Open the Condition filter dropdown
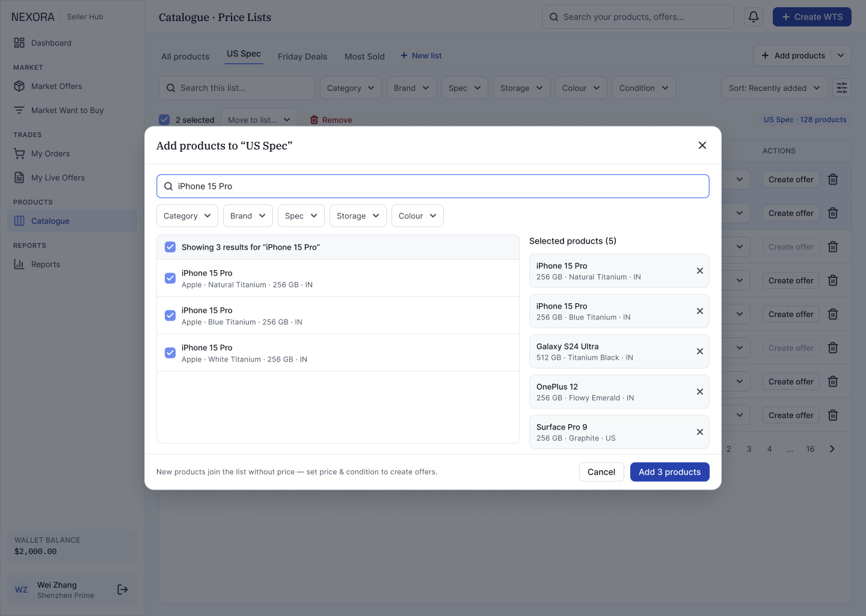866x616 pixels. point(644,88)
